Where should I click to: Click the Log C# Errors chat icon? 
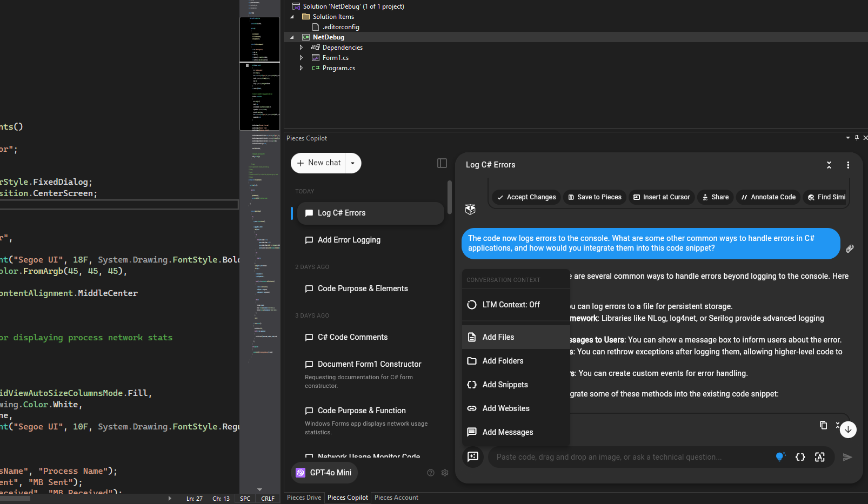tap(309, 213)
